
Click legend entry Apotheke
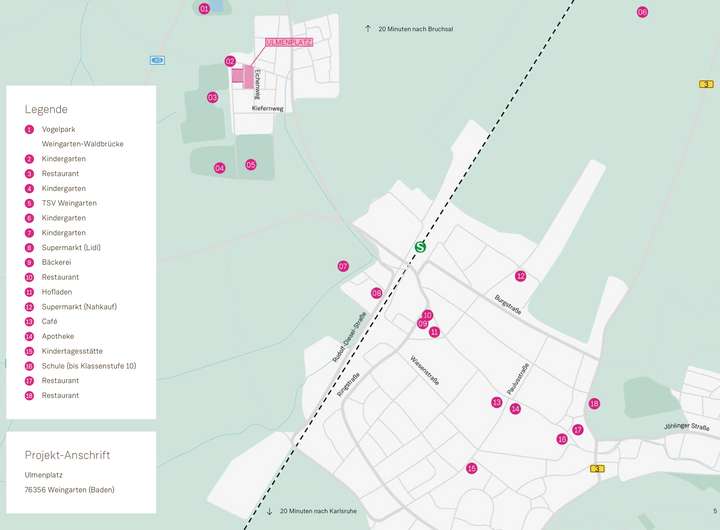pyautogui.click(x=58, y=336)
